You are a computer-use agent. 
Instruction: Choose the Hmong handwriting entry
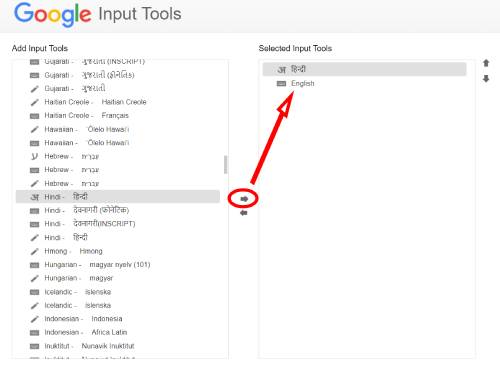(118, 251)
